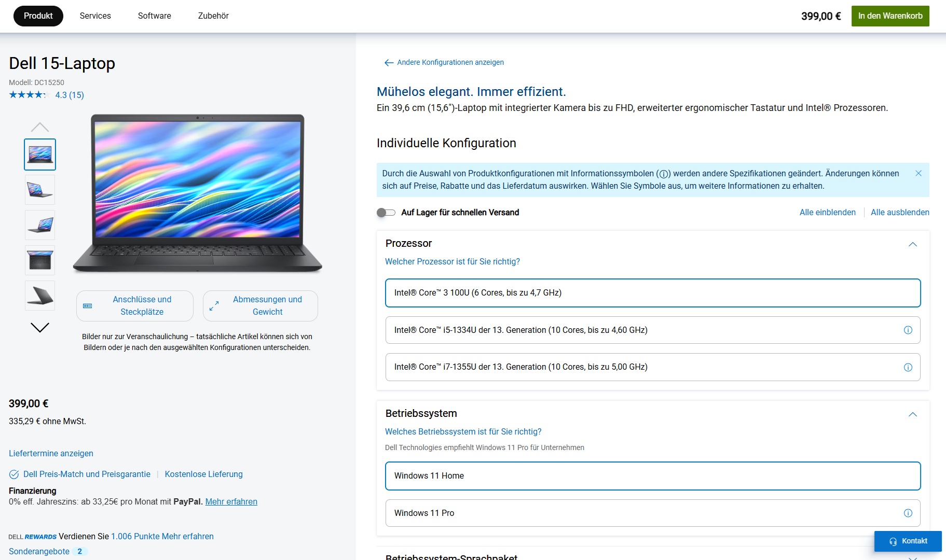Select Windows 11 Pro option
The image size is (946, 560).
(x=653, y=513)
